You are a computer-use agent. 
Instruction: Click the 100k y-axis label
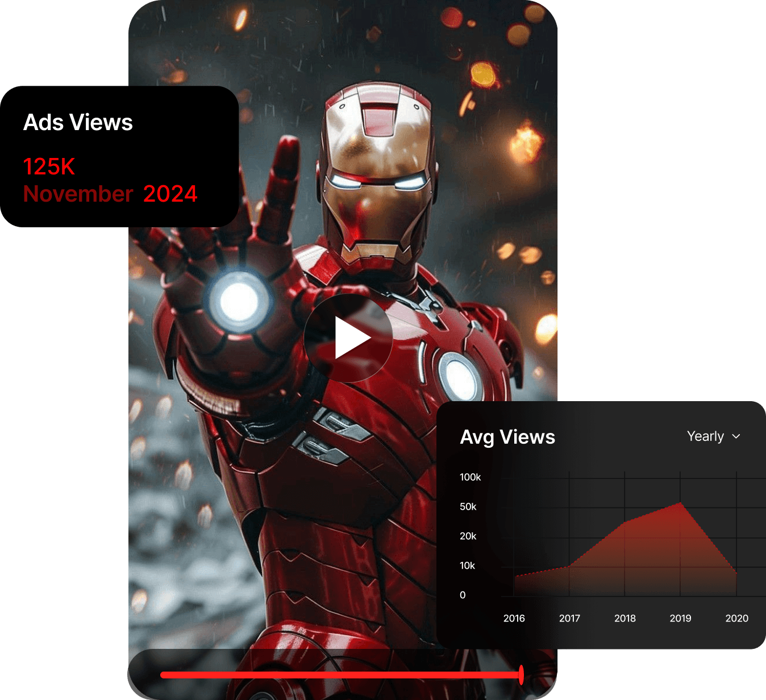471,477
